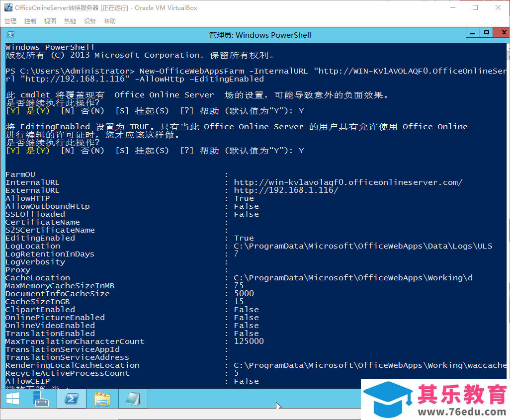This screenshot has width=510, height=420.
Task: Click the VirtualBox title bar icon
Action: pyautogui.click(x=8, y=7)
